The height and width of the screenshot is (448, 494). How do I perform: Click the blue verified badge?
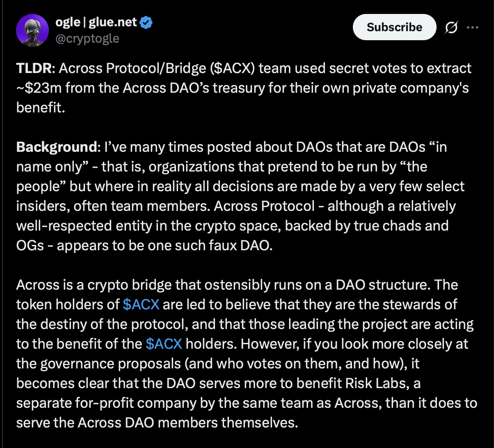click(146, 23)
